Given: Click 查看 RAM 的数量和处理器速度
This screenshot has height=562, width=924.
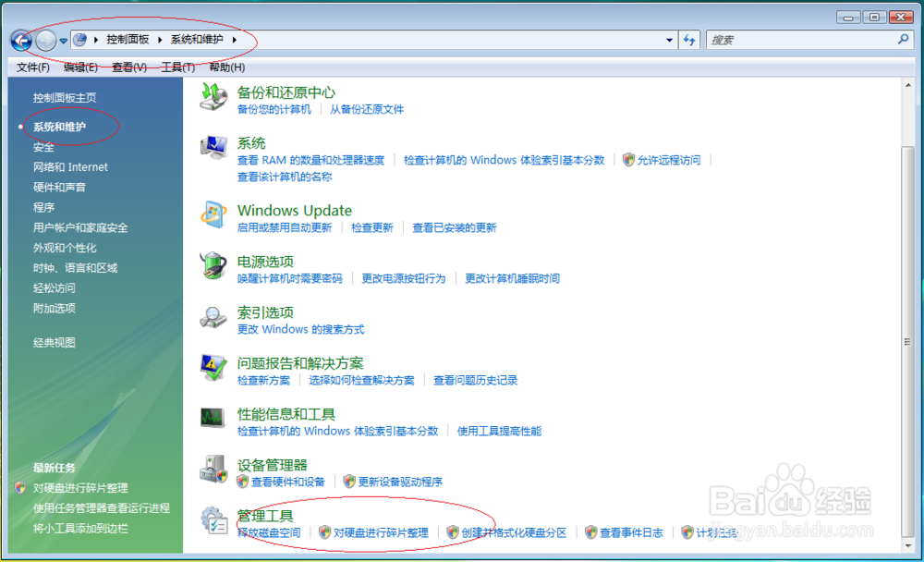Looking at the screenshot, I should (310, 160).
